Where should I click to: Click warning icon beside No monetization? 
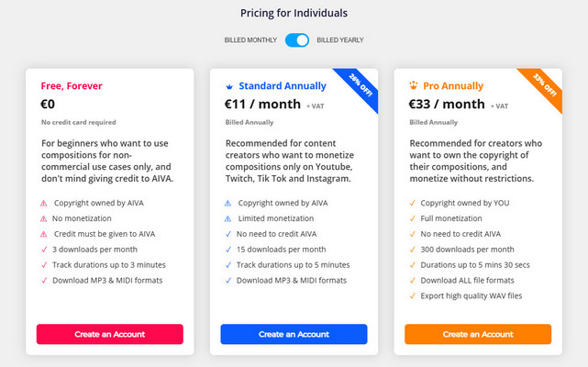tap(44, 218)
